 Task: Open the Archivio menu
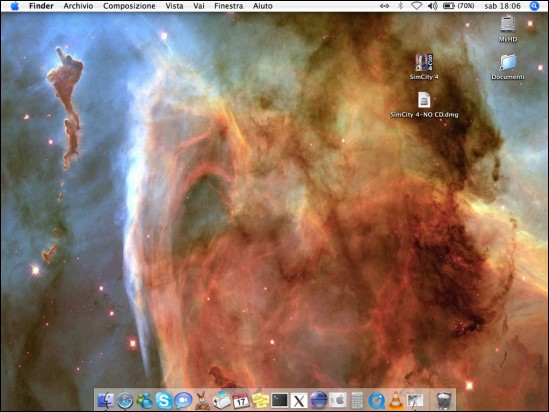[78, 6]
